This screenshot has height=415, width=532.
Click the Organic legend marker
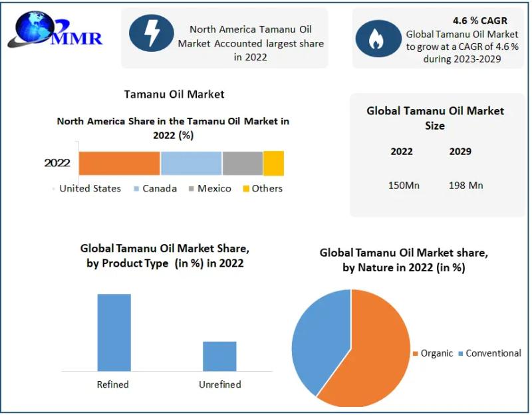tap(415, 354)
